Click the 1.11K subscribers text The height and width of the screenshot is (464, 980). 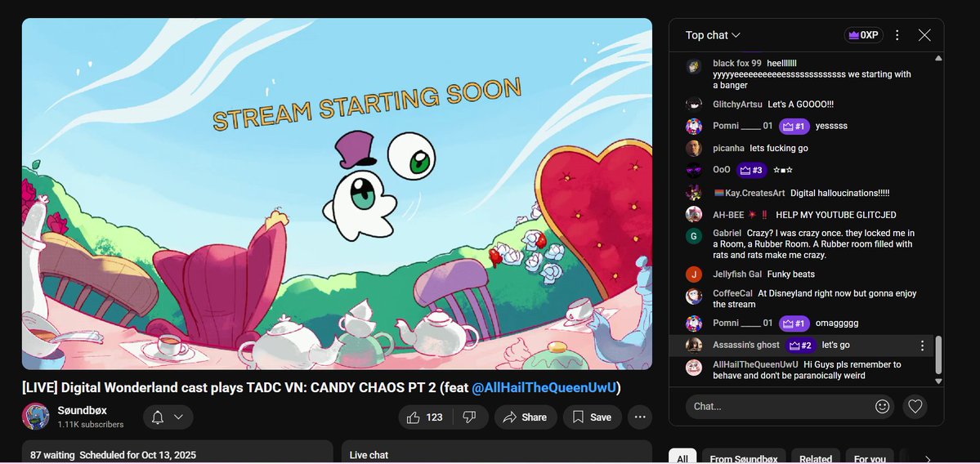tap(91, 425)
